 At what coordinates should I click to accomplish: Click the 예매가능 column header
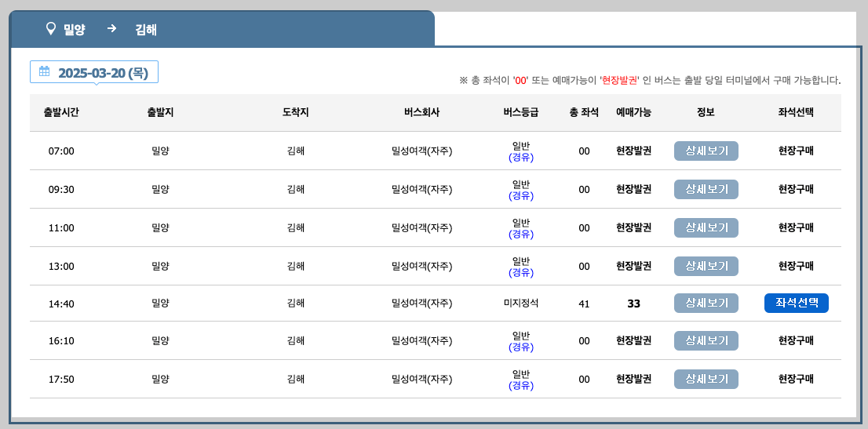pyautogui.click(x=634, y=112)
